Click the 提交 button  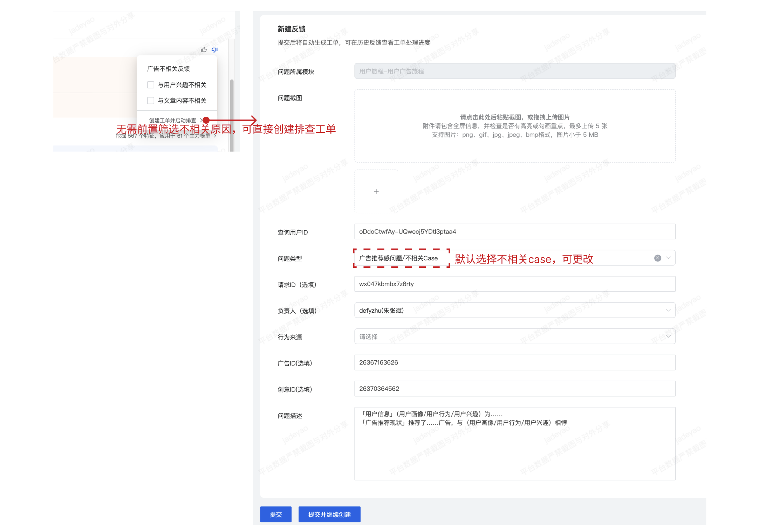[275, 514]
